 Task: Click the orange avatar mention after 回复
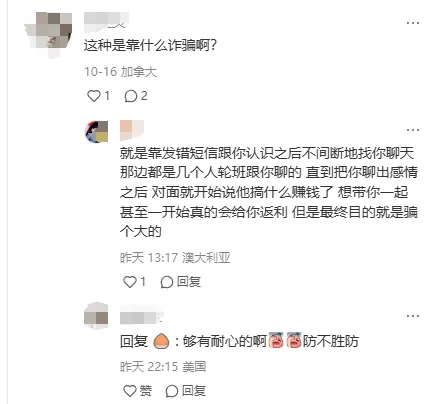pos(161,341)
